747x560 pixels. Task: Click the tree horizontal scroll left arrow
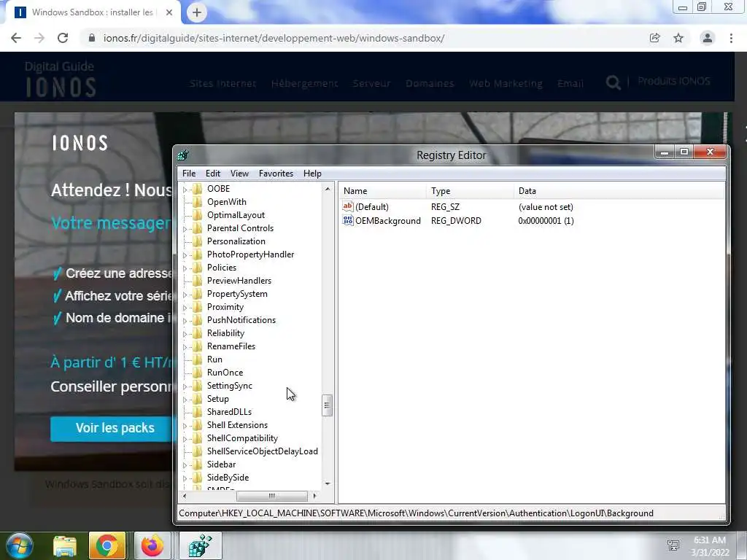185,496
